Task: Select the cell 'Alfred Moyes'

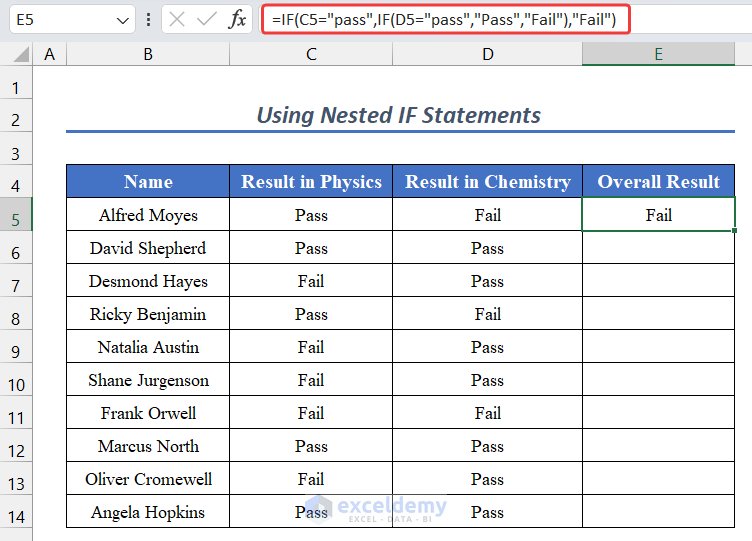Action: 148,215
